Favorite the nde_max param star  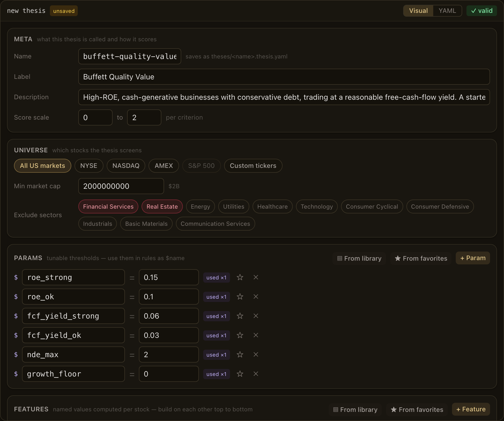coord(240,354)
